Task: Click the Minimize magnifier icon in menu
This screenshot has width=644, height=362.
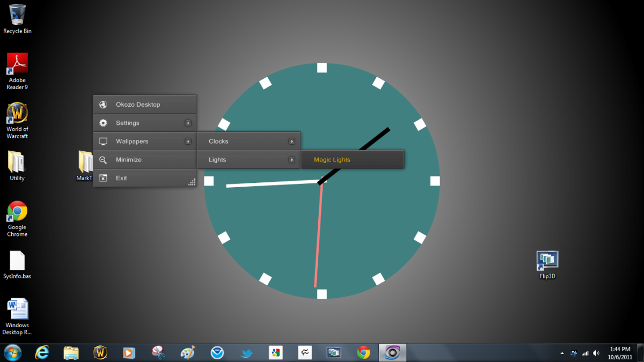Action: (x=104, y=160)
